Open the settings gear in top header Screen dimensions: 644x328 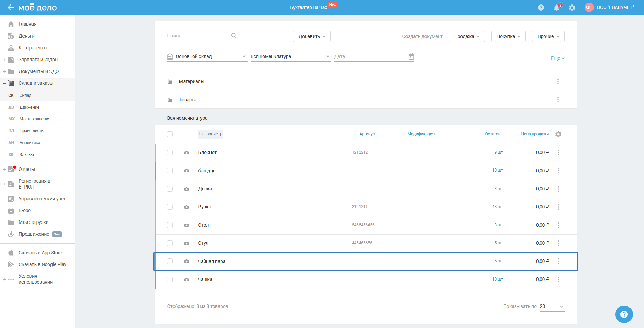(x=572, y=8)
